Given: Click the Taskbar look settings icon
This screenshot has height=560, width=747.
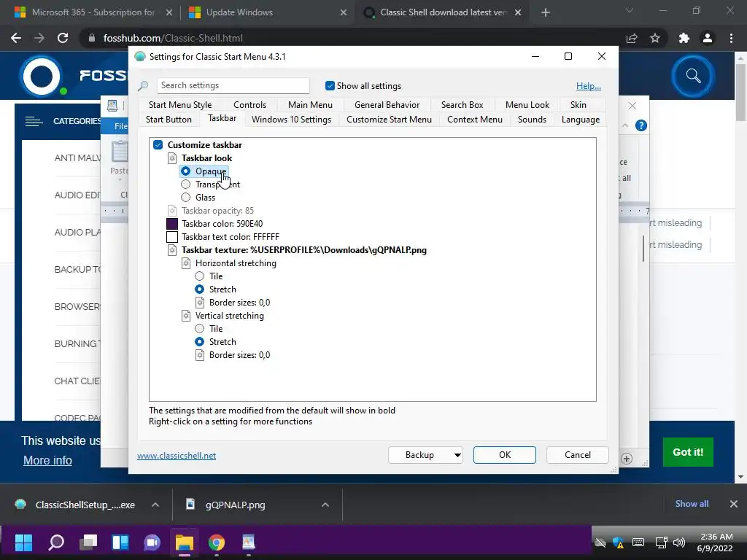Looking at the screenshot, I should point(172,158).
